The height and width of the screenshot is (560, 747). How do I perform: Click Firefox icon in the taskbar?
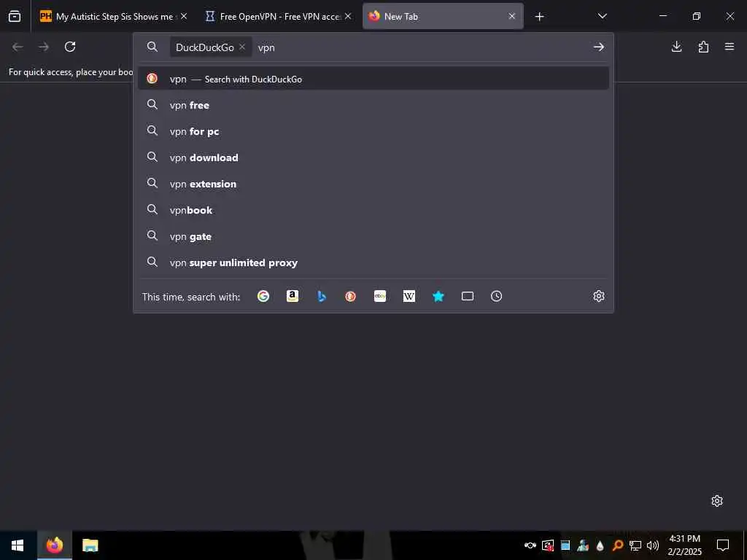(54, 545)
